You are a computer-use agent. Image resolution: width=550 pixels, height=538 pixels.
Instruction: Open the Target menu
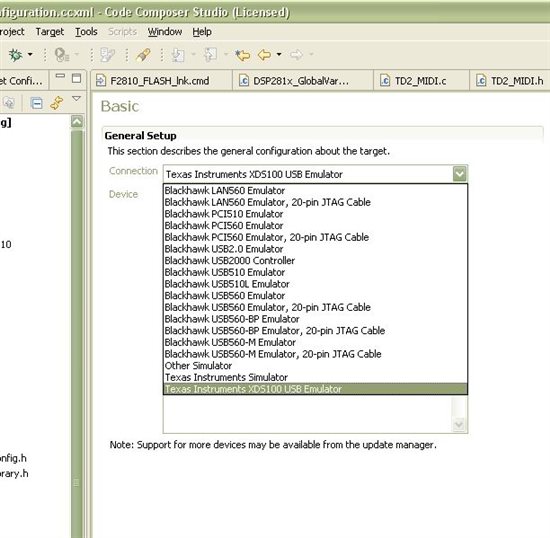50,32
